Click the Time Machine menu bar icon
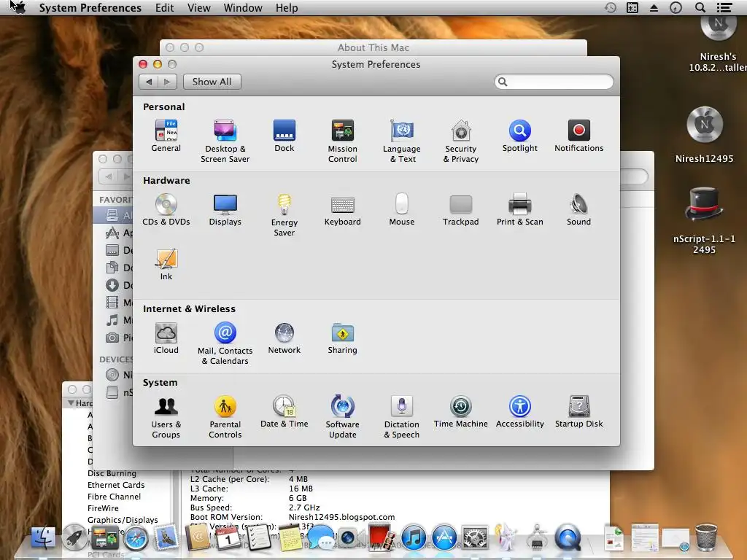 click(611, 7)
